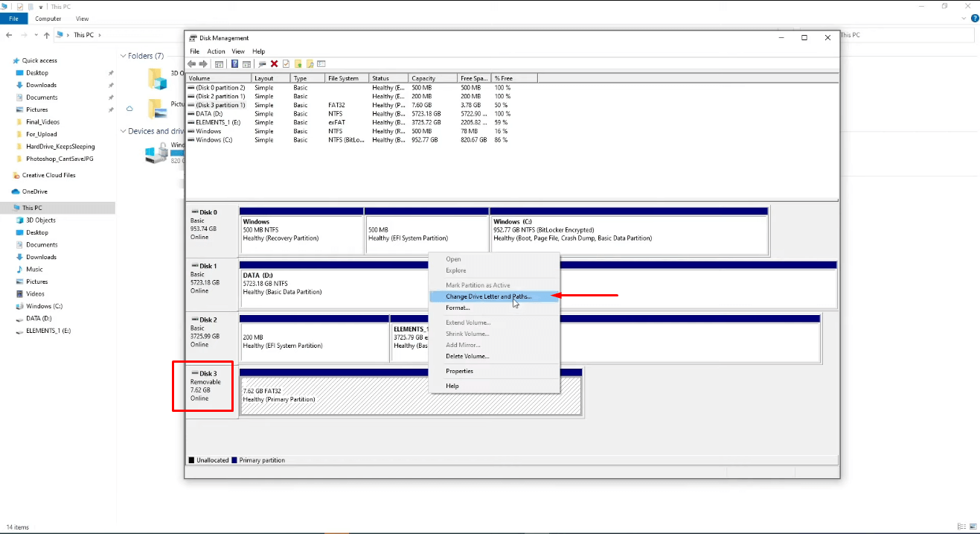Open the Action menu in Disk Management
This screenshot has width=980, height=534.
216,51
